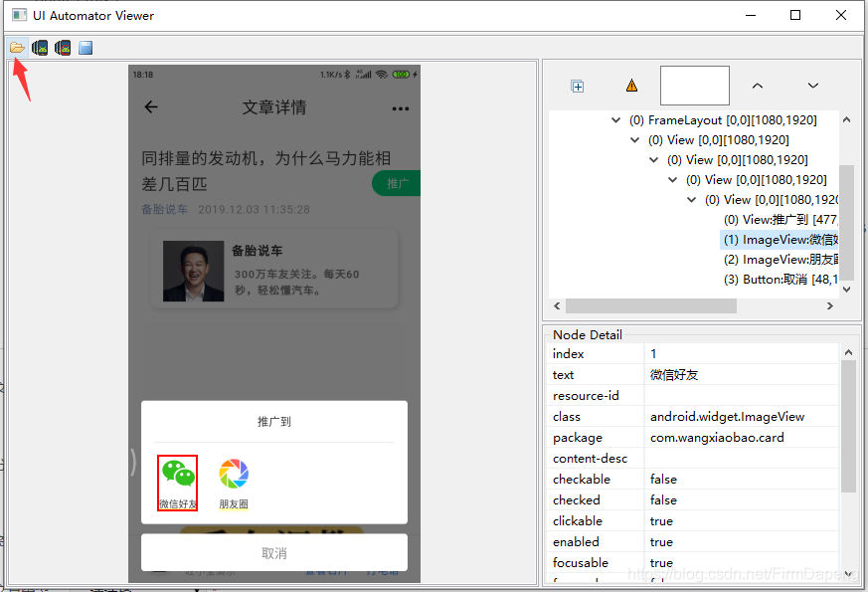Click the up chevron to find previous match
The height and width of the screenshot is (592, 868).
coord(758,85)
